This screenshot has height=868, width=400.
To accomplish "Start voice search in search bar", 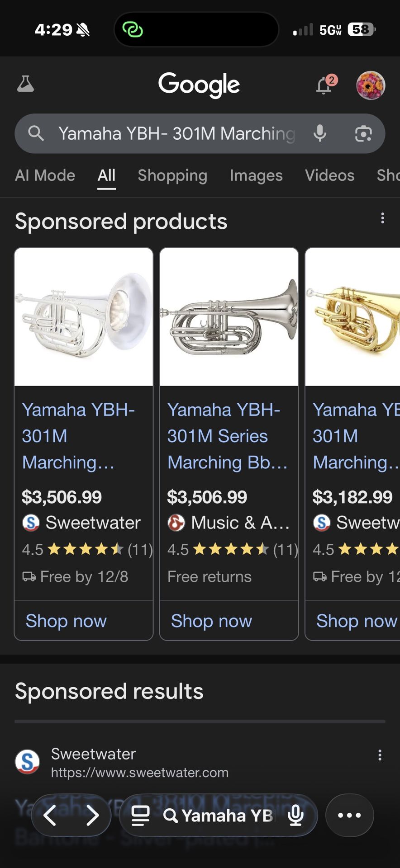I will click(x=320, y=133).
